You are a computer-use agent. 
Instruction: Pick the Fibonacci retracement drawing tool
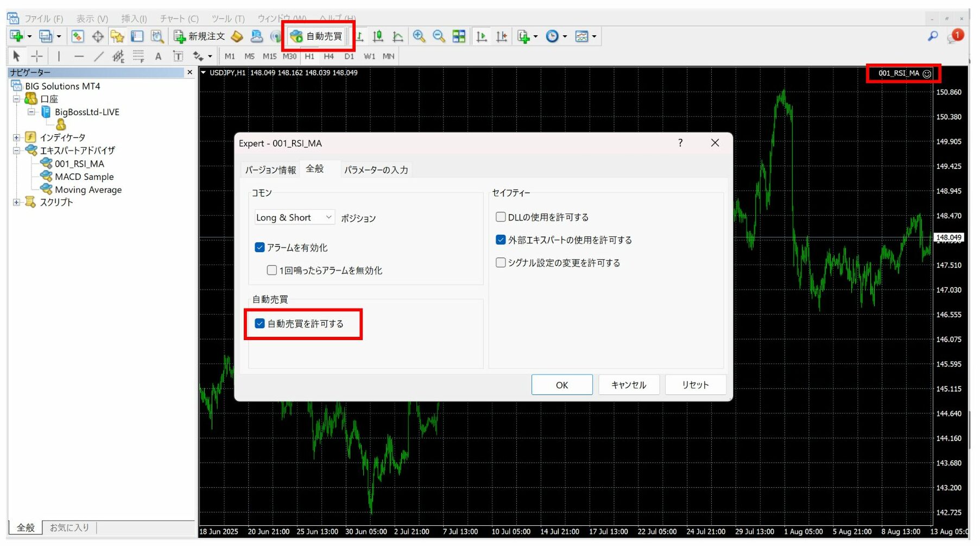click(x=138, y=56)
